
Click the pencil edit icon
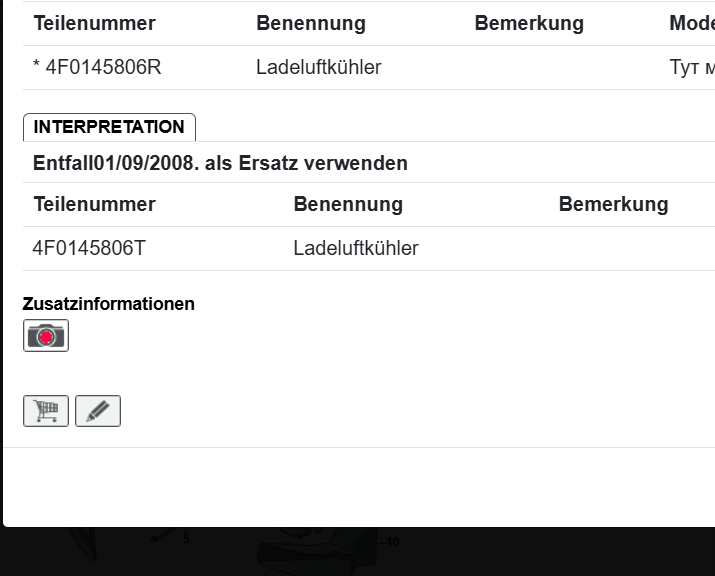pos(98,411)
